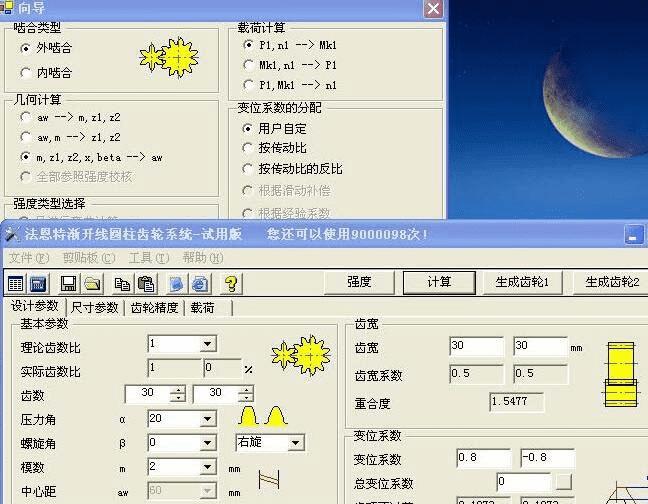Click the 强度 button
This screenshot has height=504, width=648.
pos(359,283)
